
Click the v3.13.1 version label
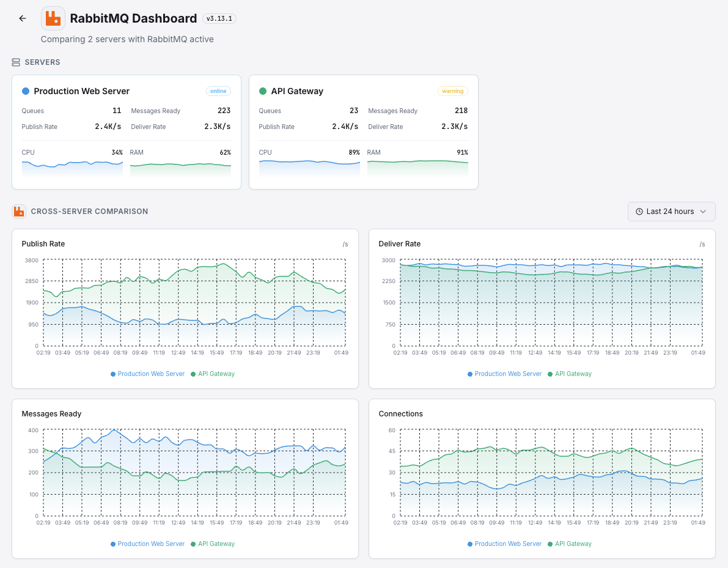[x=219, y=18]
